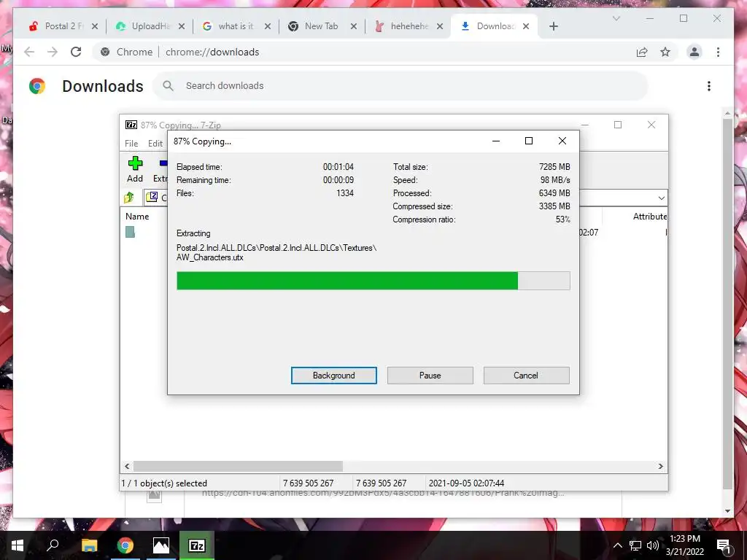This screenshot has width=747, height=560.
Task: Go back in Chrome
Action: [29, 52]
